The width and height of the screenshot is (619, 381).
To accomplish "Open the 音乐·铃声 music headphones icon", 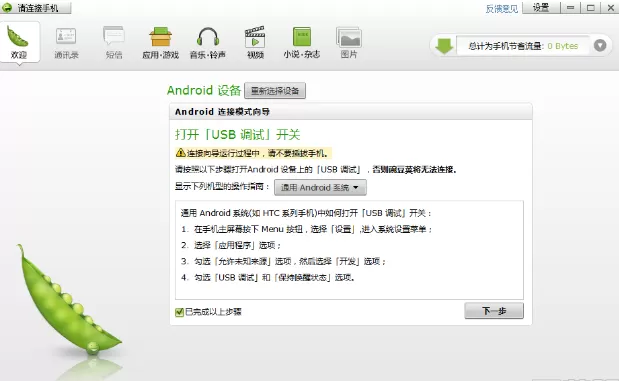I will 208,42.
